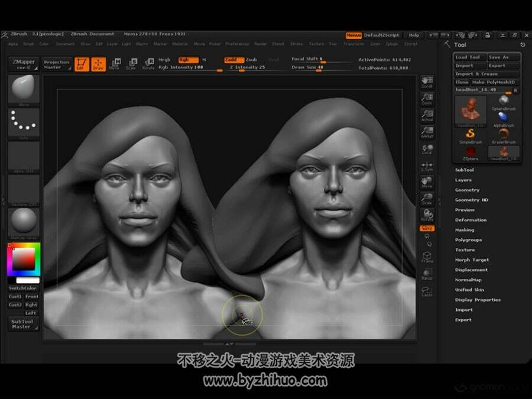Viewport: 532px width, 399px height.
Task: Toggle the Rght view button
Action: 31,304
